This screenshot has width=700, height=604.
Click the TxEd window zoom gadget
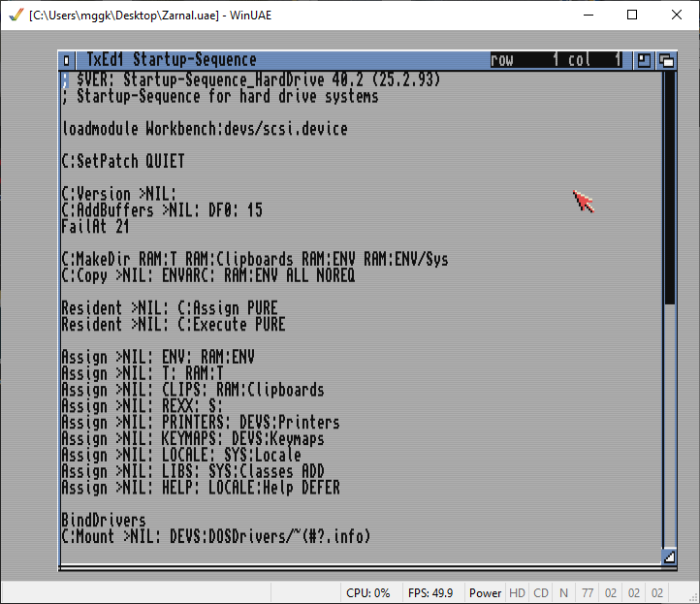pos(644,60)
